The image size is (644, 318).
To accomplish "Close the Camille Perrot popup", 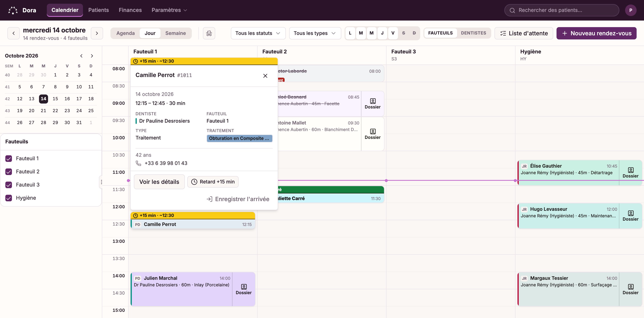I will 265,76.
